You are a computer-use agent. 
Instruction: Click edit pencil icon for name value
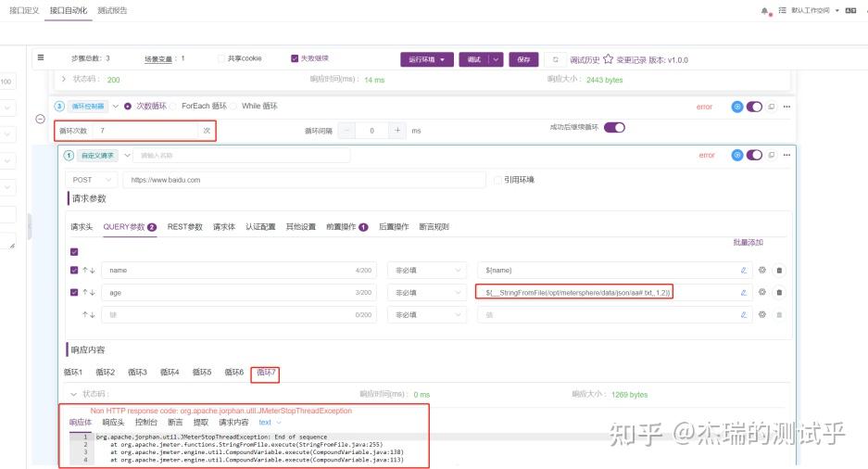744,271
